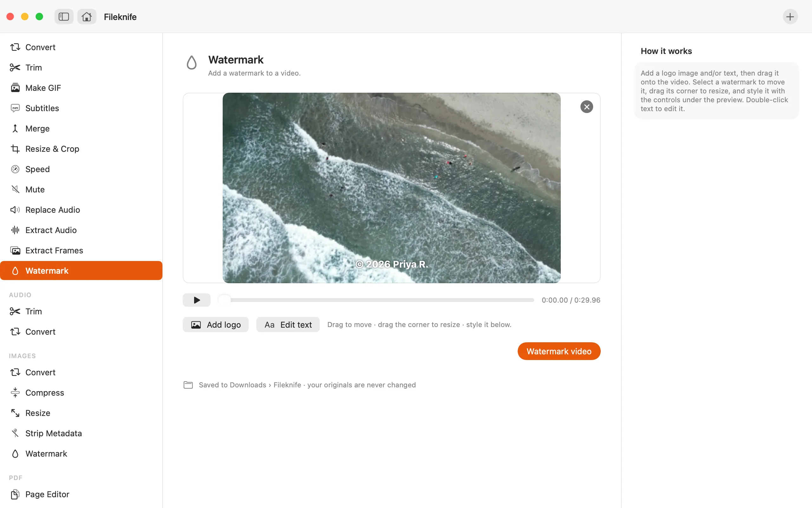Open the image Compress tool
The height and width of the screenshot is (508, 812).
coord(81,393)
